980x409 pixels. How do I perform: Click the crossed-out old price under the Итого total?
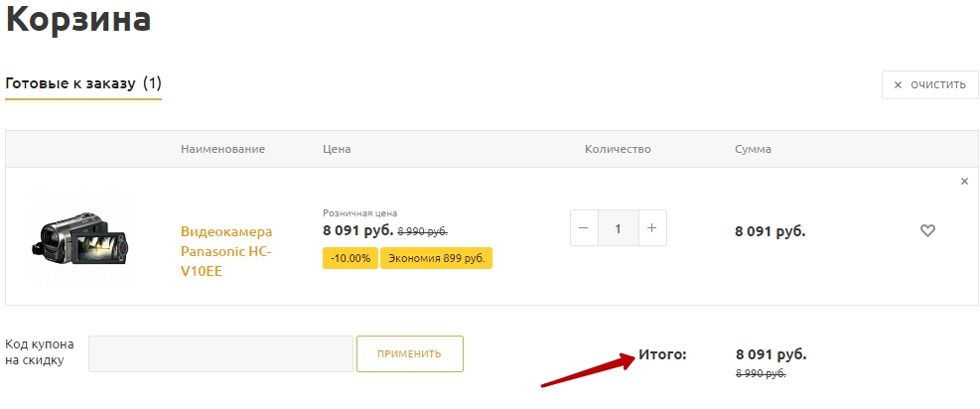tap(760, 373)
